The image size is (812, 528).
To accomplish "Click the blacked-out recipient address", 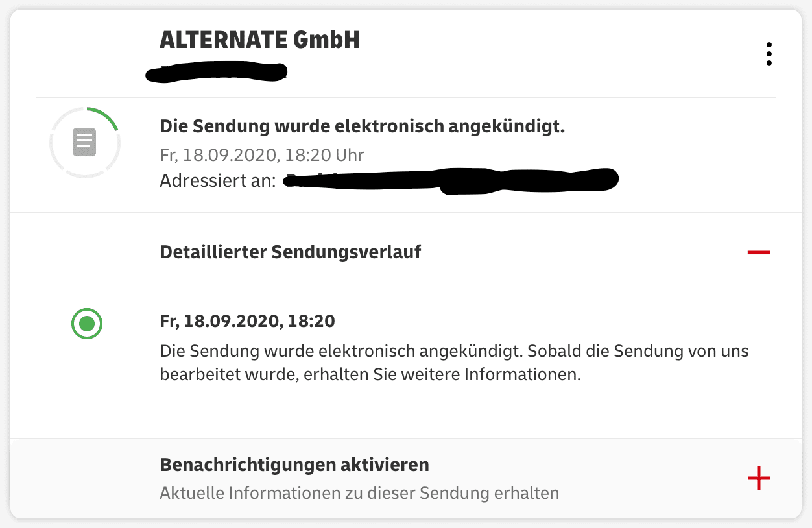I will tap(451, 180).
